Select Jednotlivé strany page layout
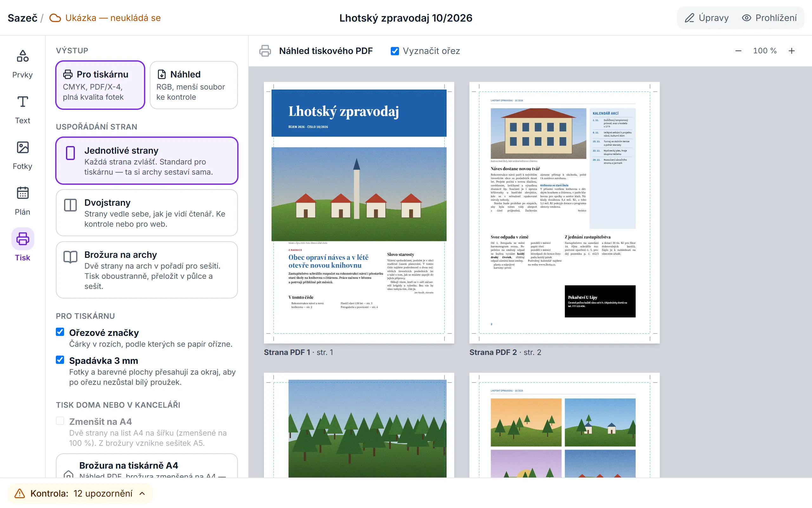The height and width of the screenshot is (508, 812). [x=147, y=161]
